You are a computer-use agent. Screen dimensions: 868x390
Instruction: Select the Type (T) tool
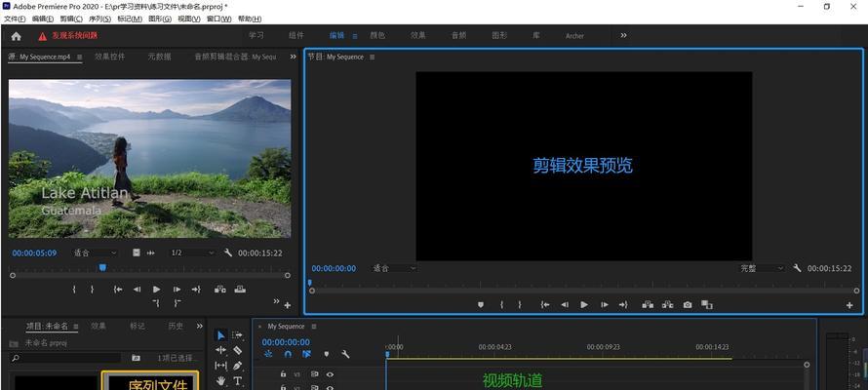[238, 380]
